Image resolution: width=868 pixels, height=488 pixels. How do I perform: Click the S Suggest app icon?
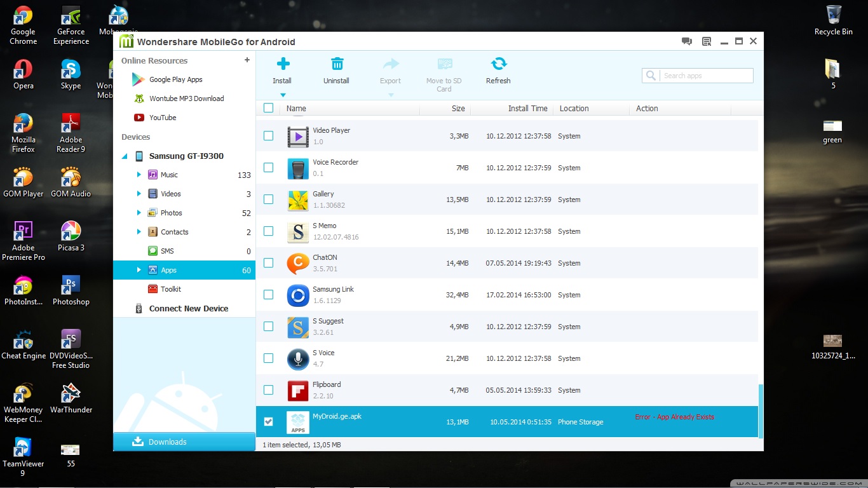[x=298, y=327]
